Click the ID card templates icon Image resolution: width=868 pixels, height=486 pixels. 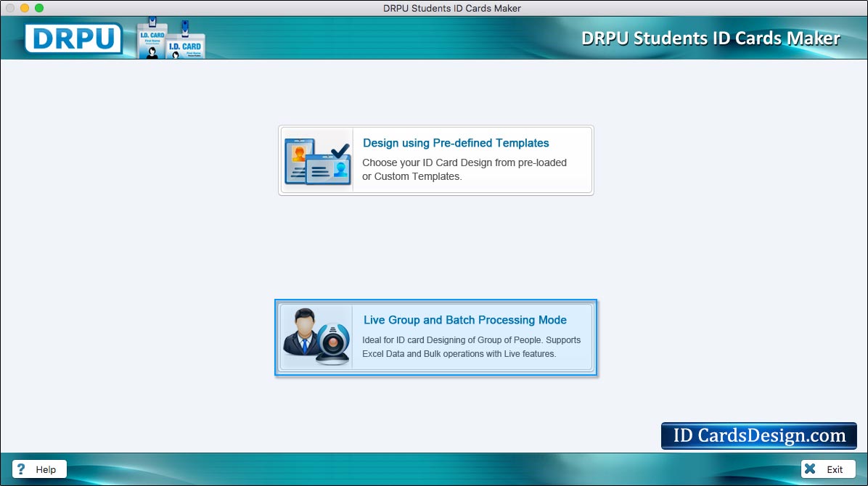tap(318, 160)
